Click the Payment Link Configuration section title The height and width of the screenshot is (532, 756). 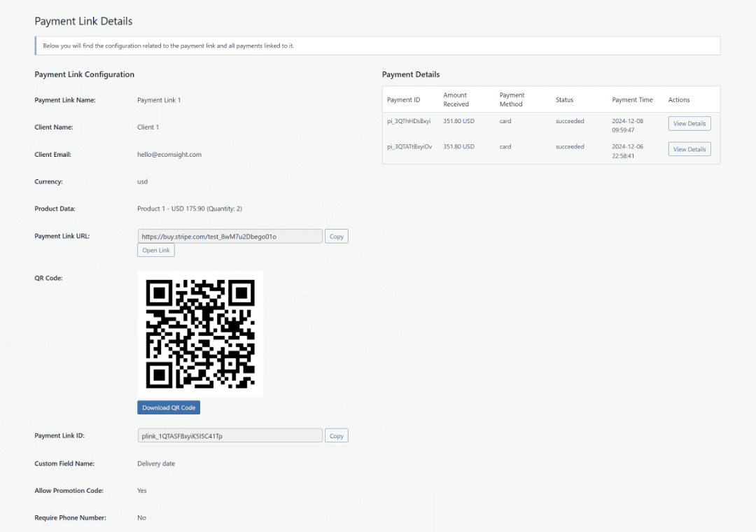pos(84,74)
